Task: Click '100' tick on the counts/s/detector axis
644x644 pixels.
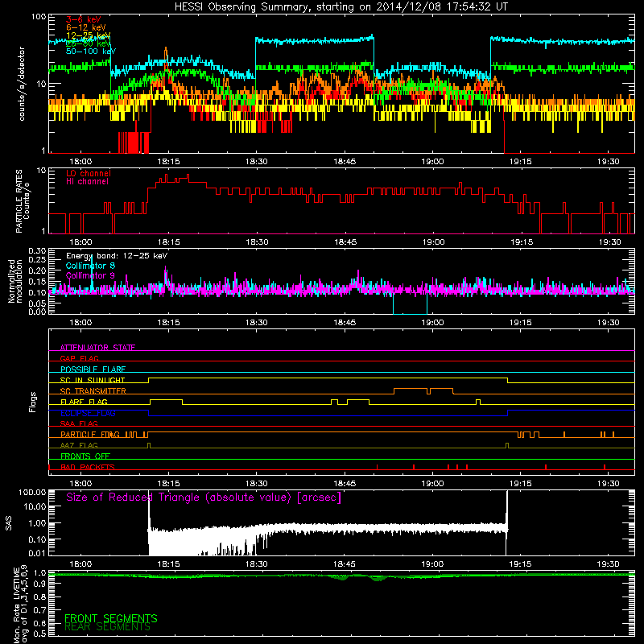Action: tap(39, 17)
